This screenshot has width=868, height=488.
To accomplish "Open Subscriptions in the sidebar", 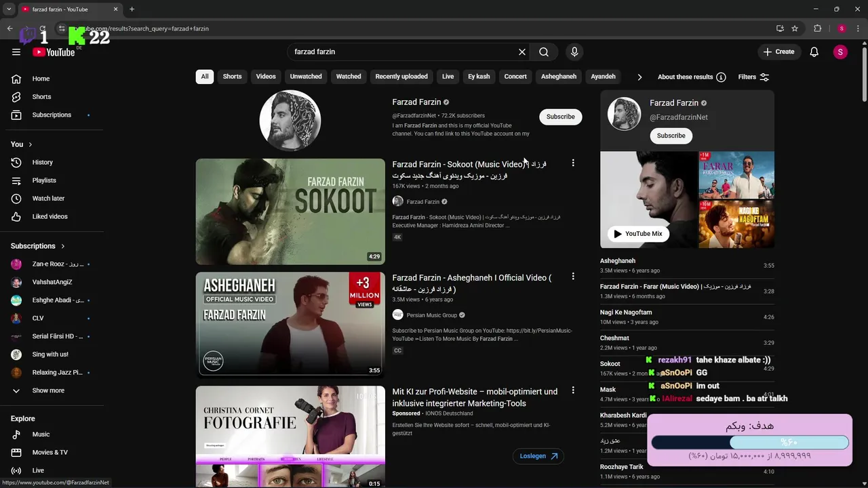I will [52, 115].
